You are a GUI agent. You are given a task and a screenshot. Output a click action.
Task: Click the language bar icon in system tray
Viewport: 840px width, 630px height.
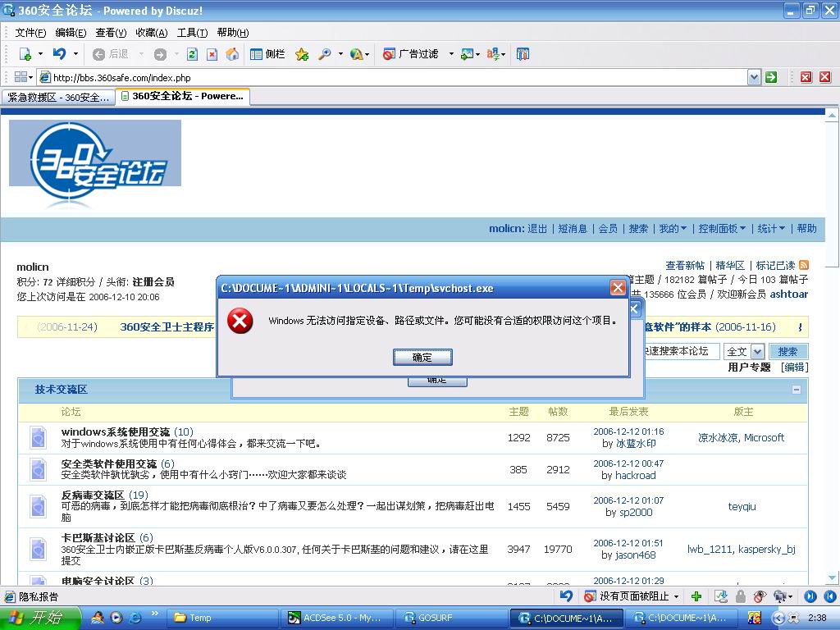(x=755, y=618)
